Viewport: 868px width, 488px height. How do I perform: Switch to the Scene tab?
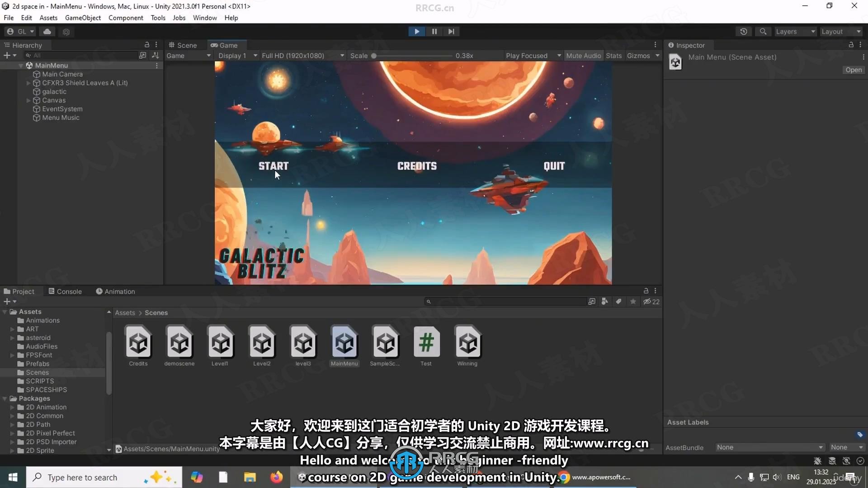point(183,45)
